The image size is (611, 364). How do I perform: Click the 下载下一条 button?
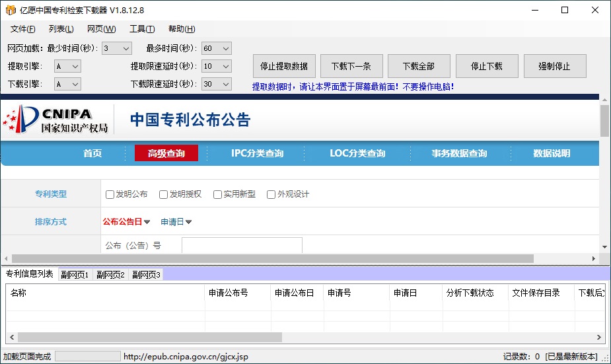(351, 66)
